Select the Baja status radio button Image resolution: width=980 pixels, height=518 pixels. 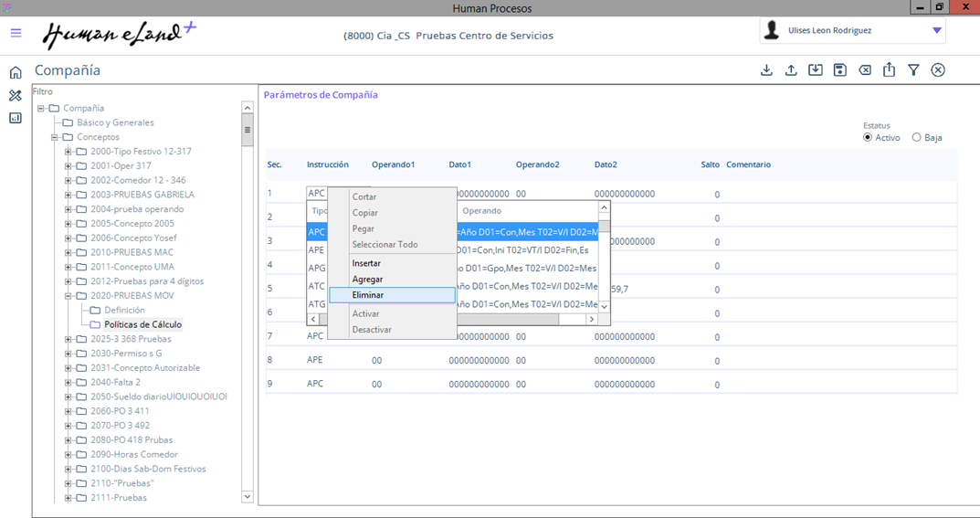(x=916, y=138)
